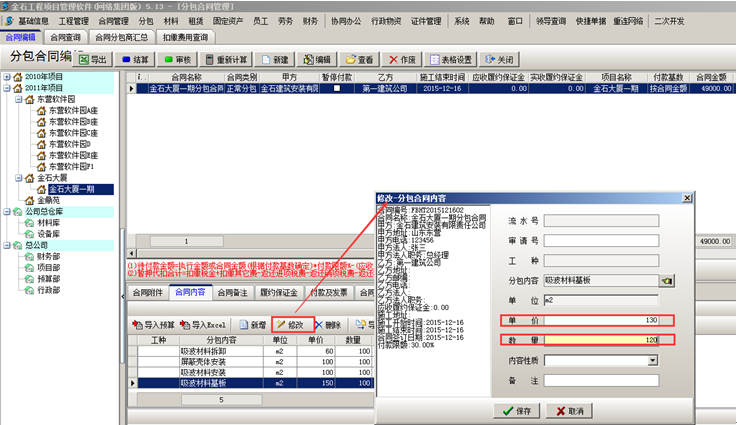Switch to the 履约保证金 tab
The image size is (737, 425).
coord(276,292)
